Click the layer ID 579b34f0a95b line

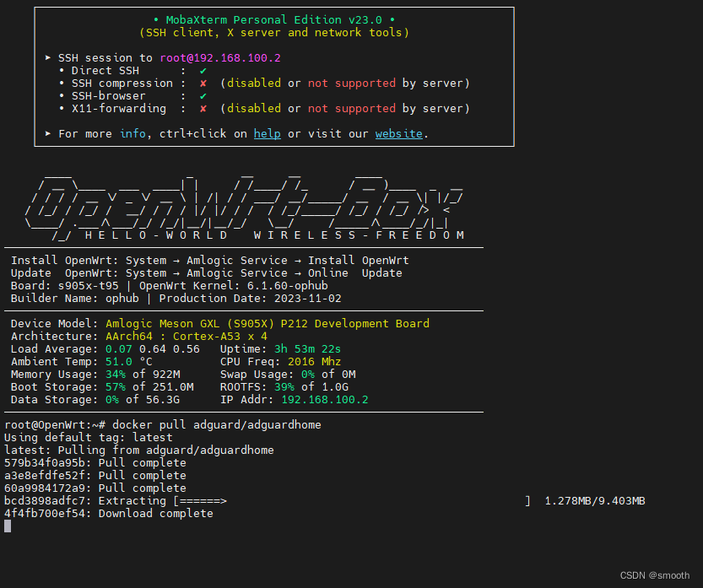pyautogui.click(x=95, y=462)
